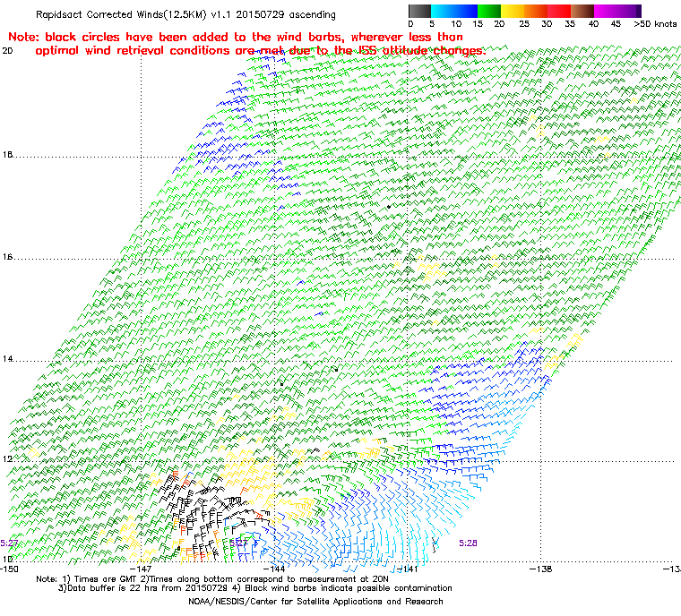Click the longitude label '-150'

[9, 569]
